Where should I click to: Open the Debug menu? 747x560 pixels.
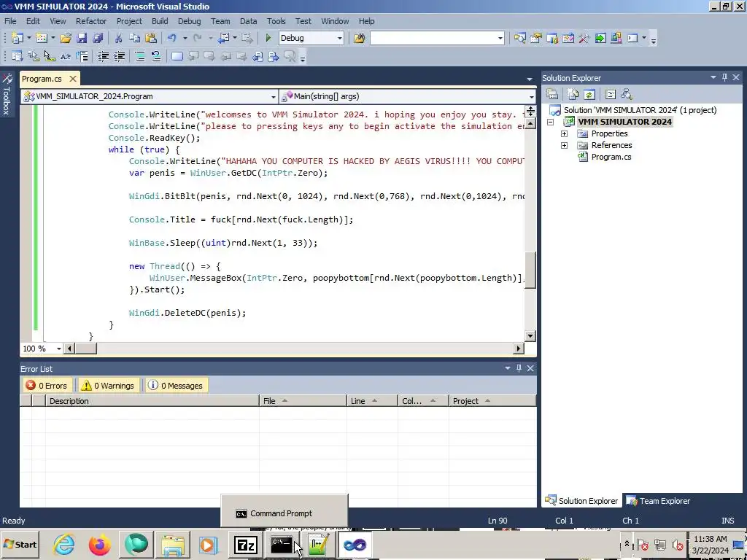189,21
